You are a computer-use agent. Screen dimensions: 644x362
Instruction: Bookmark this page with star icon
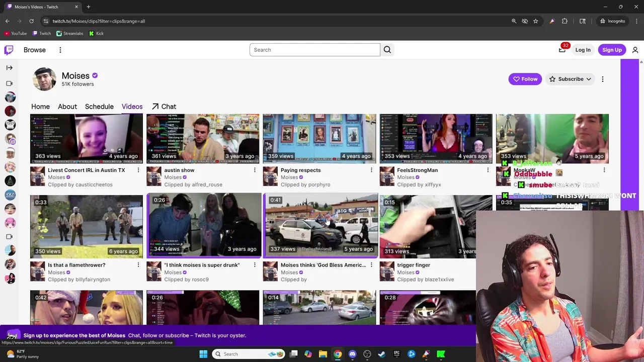(535, 21)
